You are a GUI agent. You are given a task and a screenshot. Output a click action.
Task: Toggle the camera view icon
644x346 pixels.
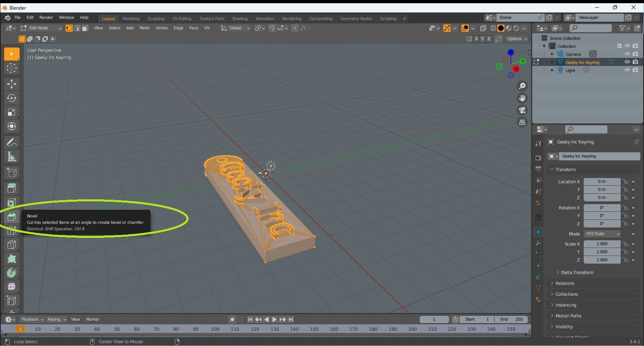pyautogui.click(x=522, y=110)
